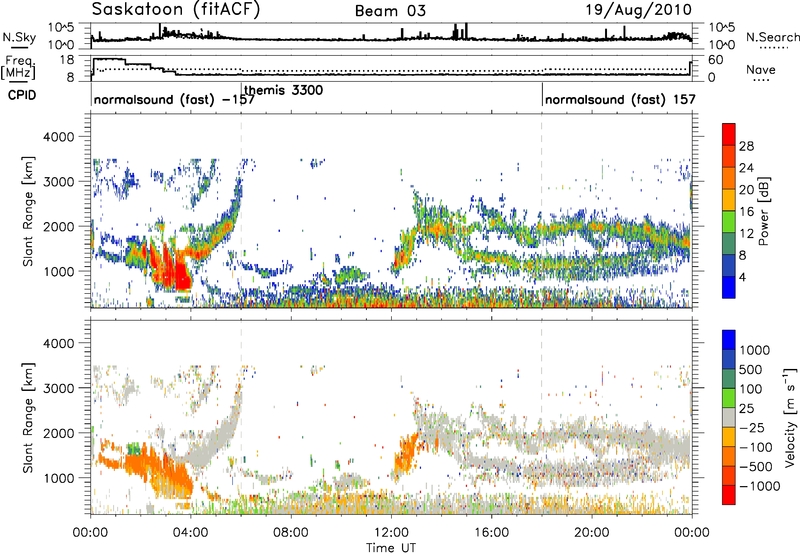Click the 'Slant Range [km]' label of the power panel
The height and width of the screenshot is (554, 800).
pos(28,211)
